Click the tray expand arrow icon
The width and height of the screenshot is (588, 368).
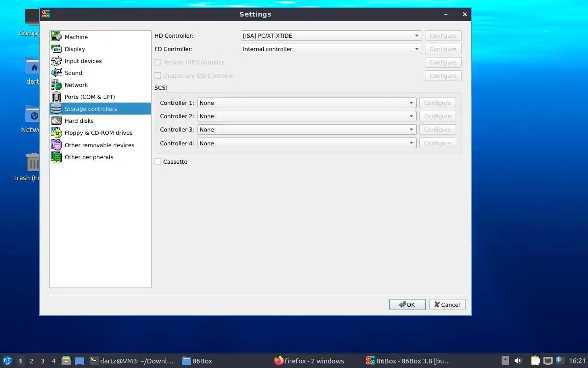(x=505, y=361)
